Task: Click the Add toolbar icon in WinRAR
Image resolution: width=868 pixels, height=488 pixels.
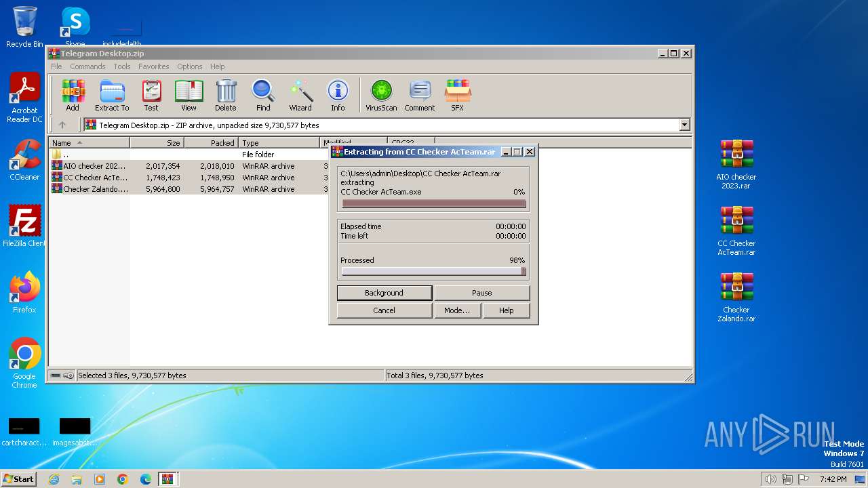Action: click(73, 95)
